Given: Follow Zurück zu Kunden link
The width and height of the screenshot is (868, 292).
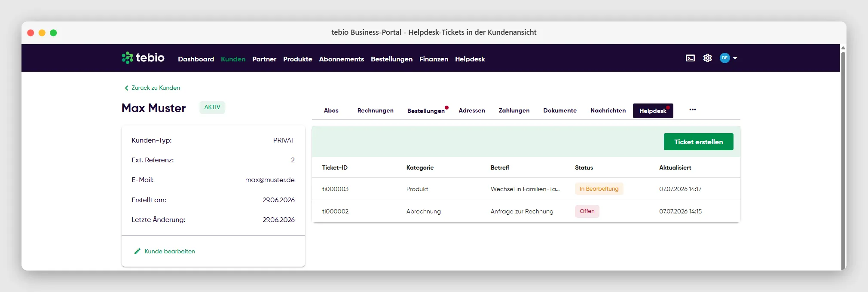Looking at the screenshot, I should pos(156,88).
